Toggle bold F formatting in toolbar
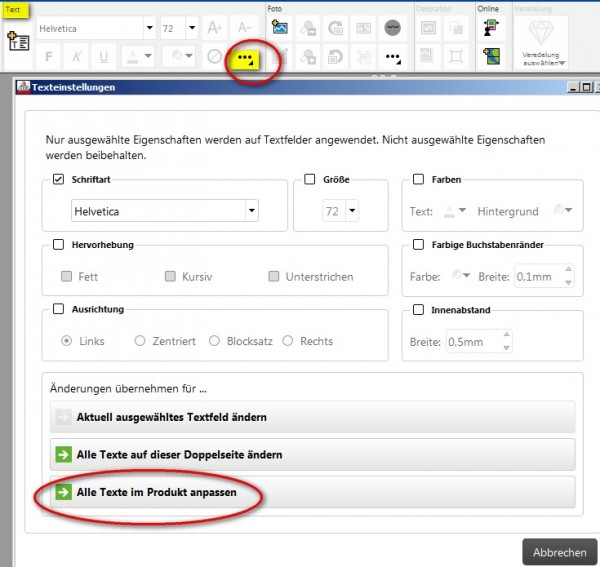 coord(49,57)
